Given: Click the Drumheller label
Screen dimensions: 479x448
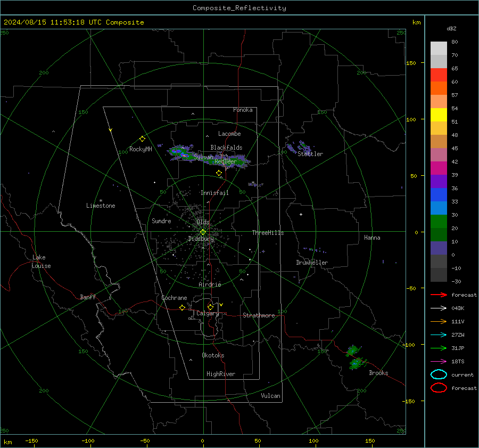Looking at the screenshot, I should click(x=312, y=263).
